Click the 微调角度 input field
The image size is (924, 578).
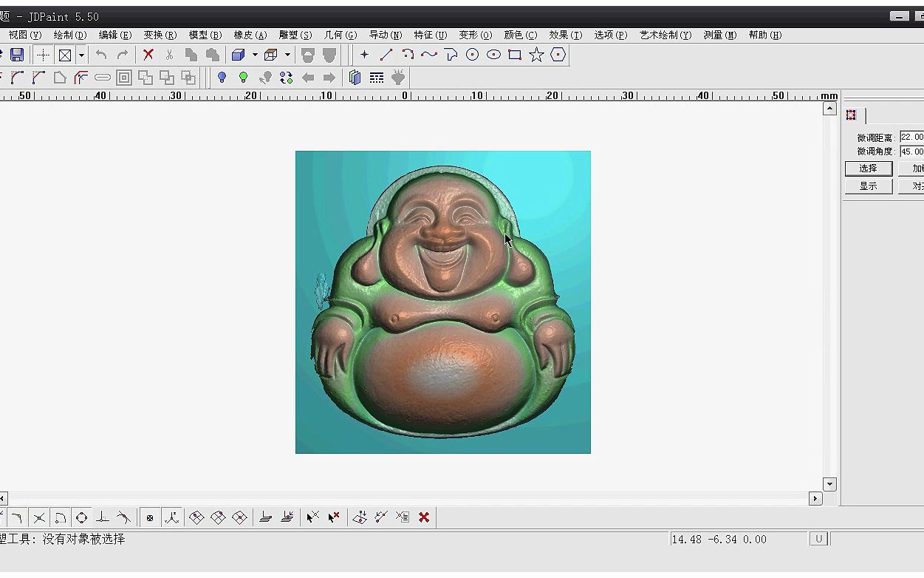pyautogui.click(x=912, y=152)
